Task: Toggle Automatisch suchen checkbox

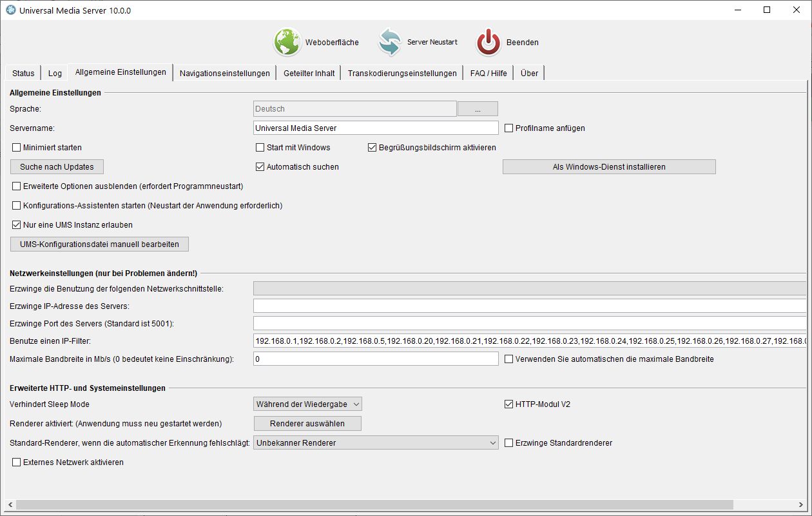Action: pos(260,167)
